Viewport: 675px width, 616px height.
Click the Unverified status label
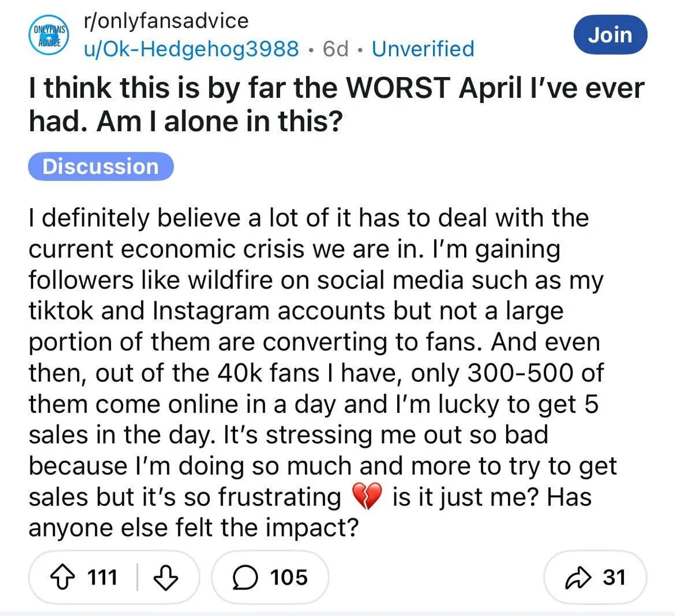pos(423,49)
